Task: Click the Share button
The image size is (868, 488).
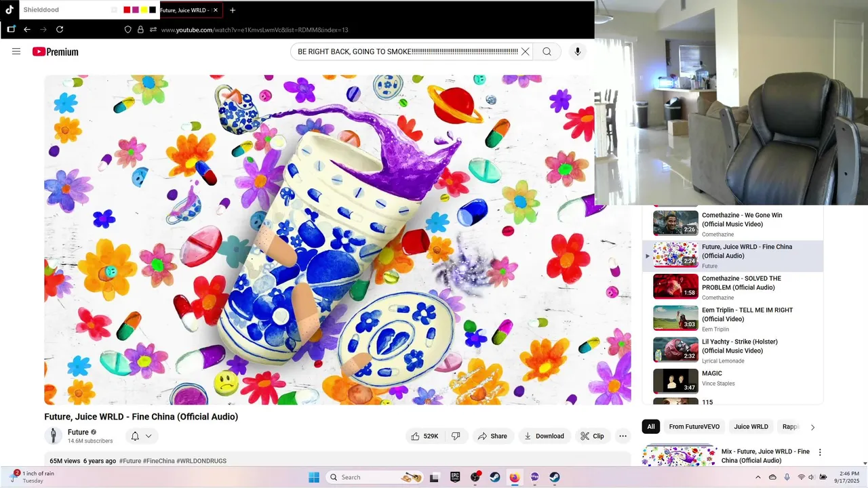Action: pyautogui.click(x=492, y=436)
